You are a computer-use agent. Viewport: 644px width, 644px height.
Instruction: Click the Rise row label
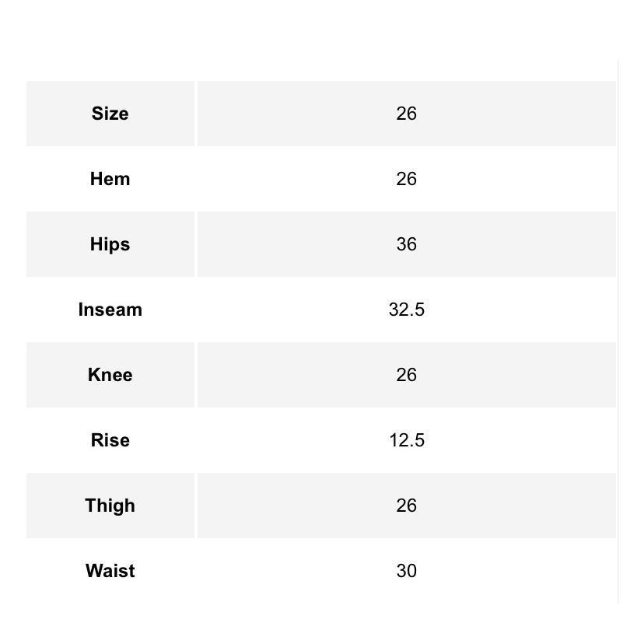click(110, 440)
